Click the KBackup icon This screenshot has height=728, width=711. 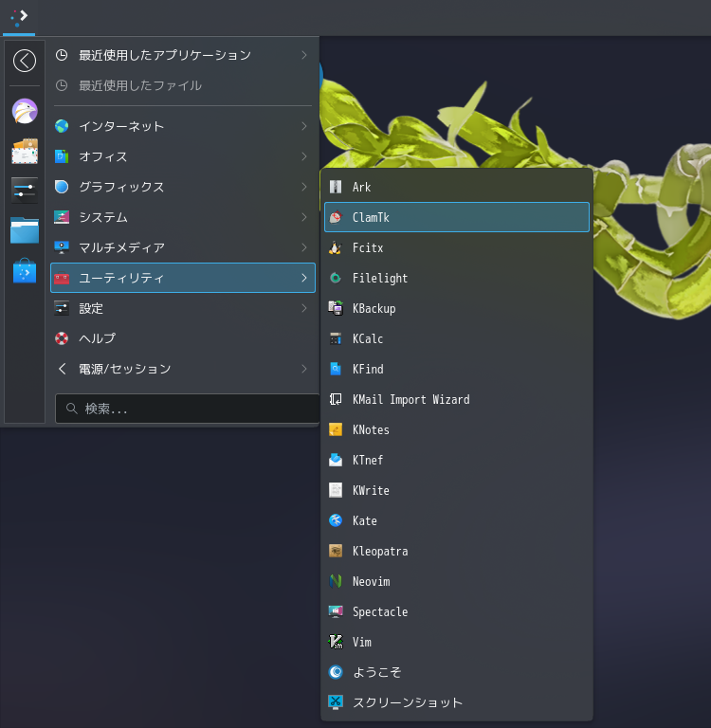(x=336, y=308)
